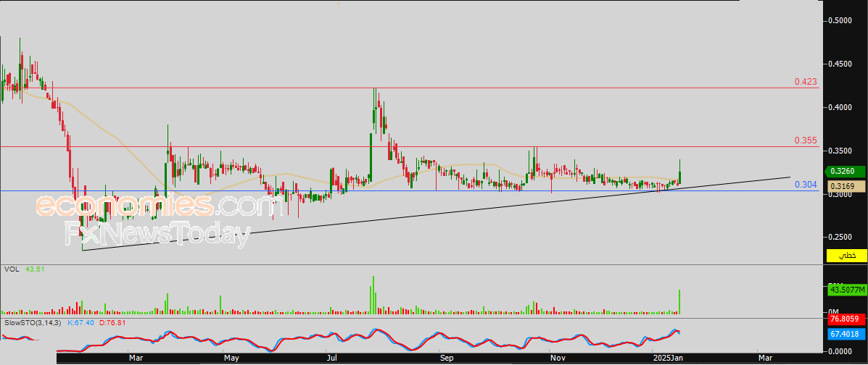Click the first Mar label on time axis
This screenshot has width=868, height=365.
(136, 358)
